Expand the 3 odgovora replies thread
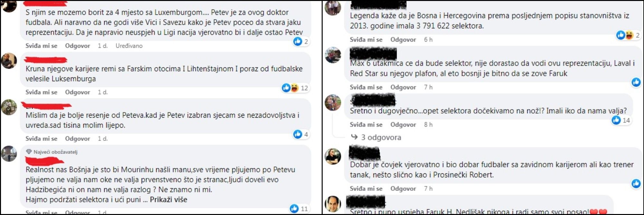This screenshot has width=644, height=215. coord(376,137)
